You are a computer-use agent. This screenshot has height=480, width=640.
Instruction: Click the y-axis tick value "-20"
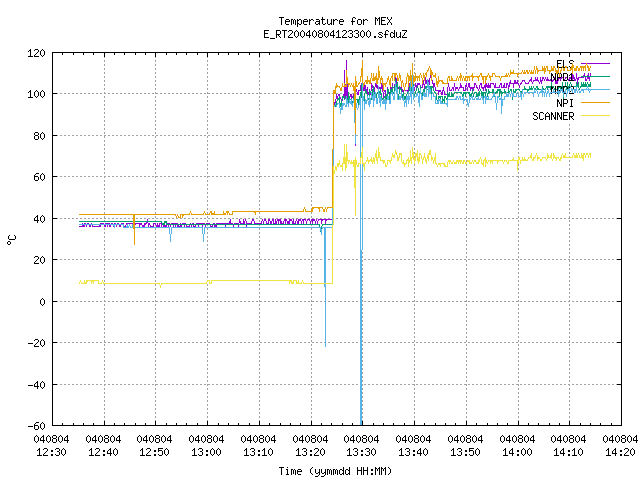tap(36, 343)
